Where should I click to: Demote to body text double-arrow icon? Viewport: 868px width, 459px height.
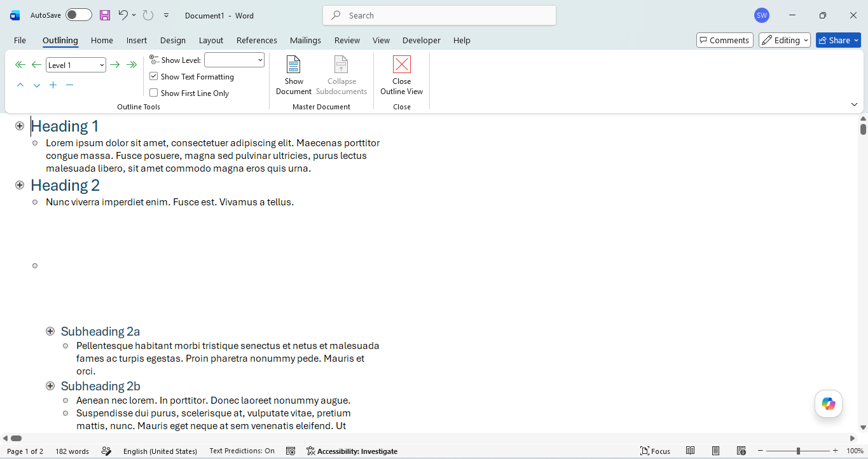[132, 65]
